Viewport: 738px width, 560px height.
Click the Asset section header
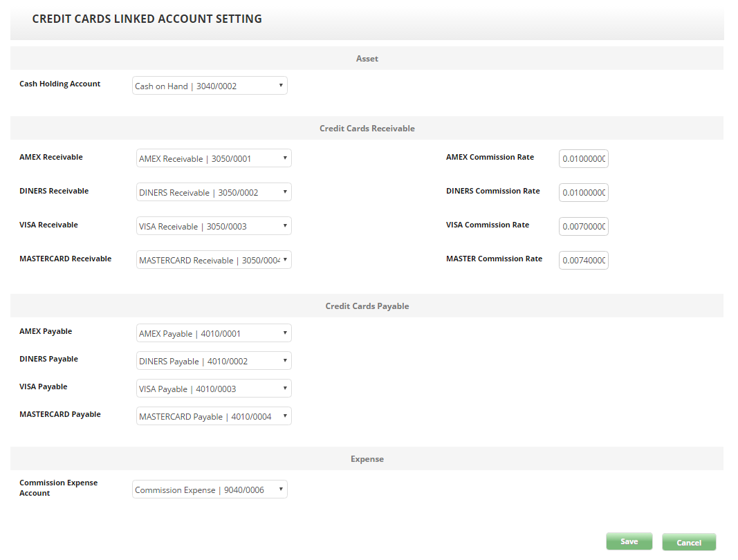coord(367,59)
